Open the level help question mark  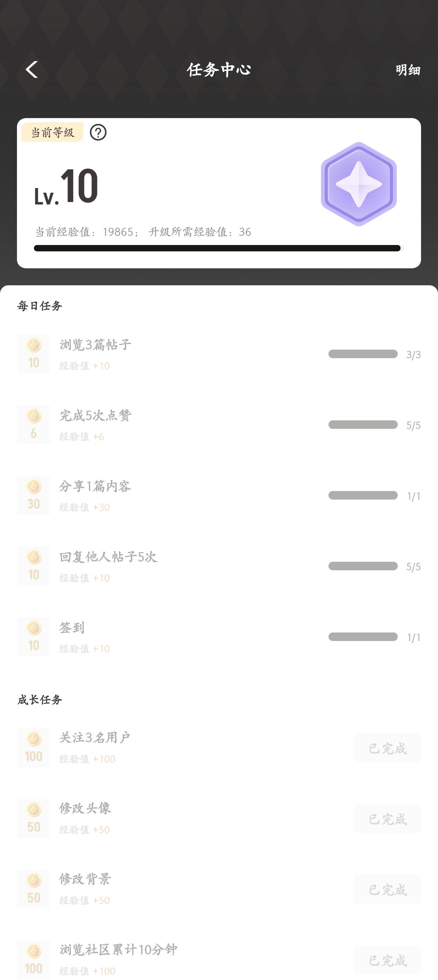click(x=98, y=132)
